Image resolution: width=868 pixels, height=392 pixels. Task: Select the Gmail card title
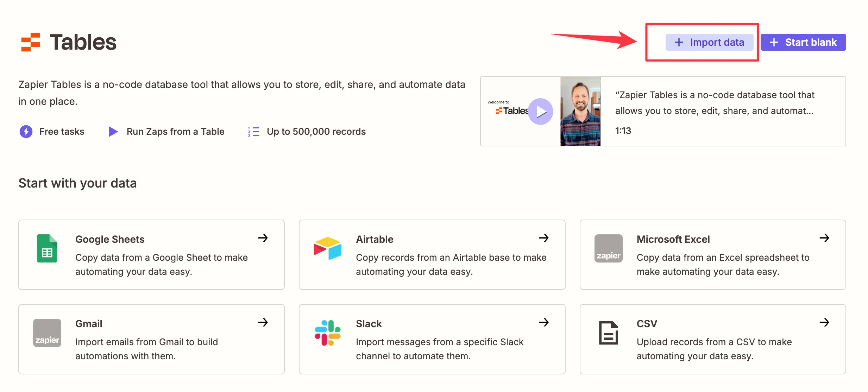(89, 324)
